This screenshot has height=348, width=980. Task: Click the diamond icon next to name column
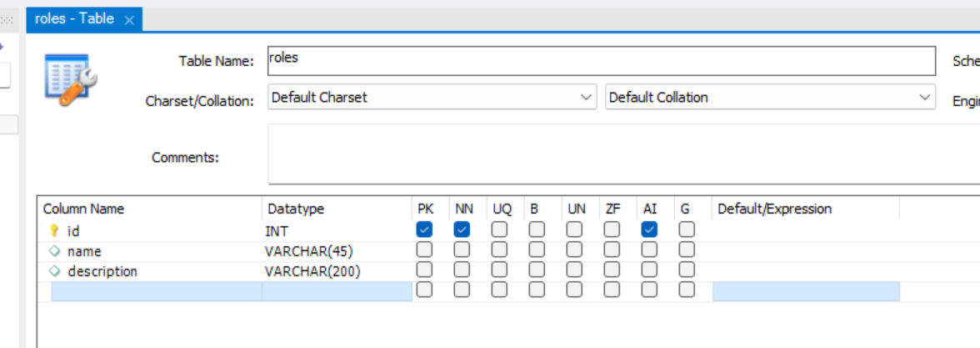[55, 251]
